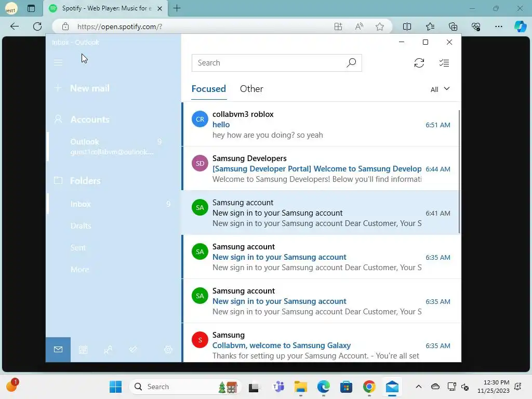
Task: Select the Outlook guest1collabvm account
Action: point(112,147)
